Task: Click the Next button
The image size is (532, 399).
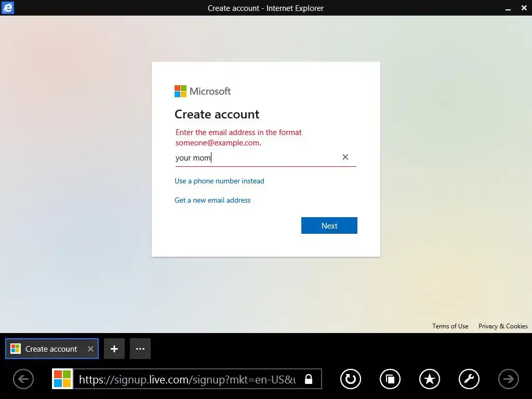Action: pos(329,225)
